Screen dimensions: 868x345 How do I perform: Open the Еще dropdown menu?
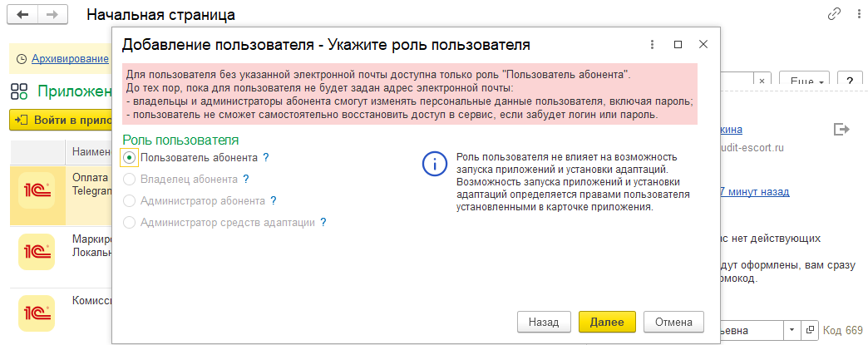click(807, 82)
